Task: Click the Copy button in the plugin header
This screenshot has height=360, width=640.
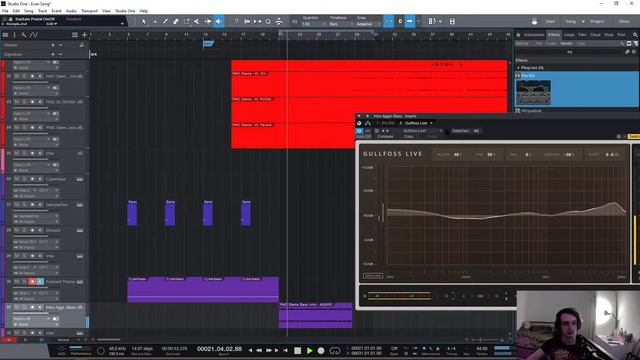Action: (x=408, y=137)
